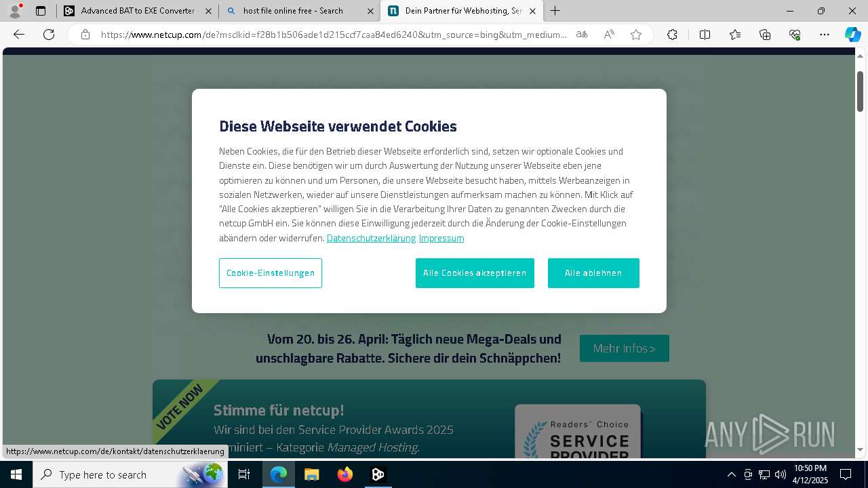Open the translate page icon

582,35
